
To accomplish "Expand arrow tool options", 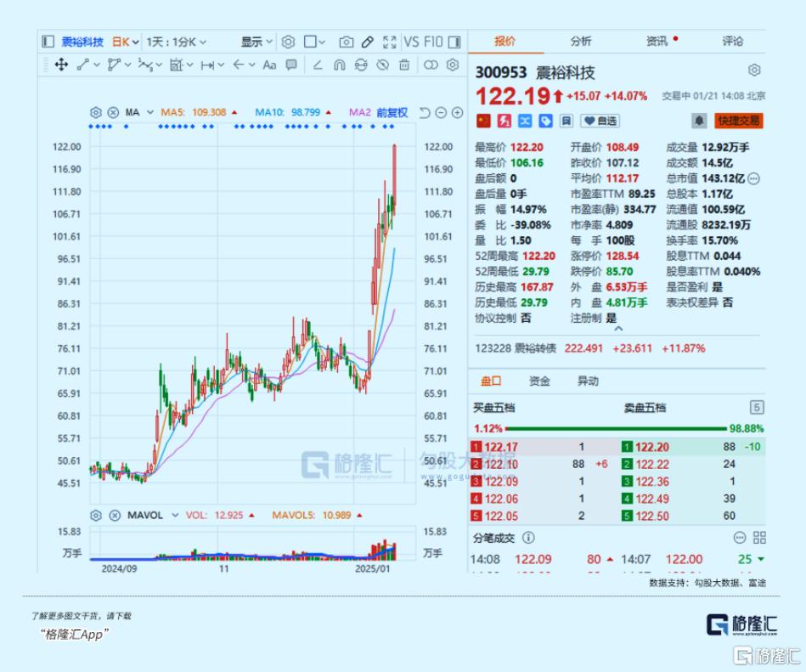I will 252,65.
